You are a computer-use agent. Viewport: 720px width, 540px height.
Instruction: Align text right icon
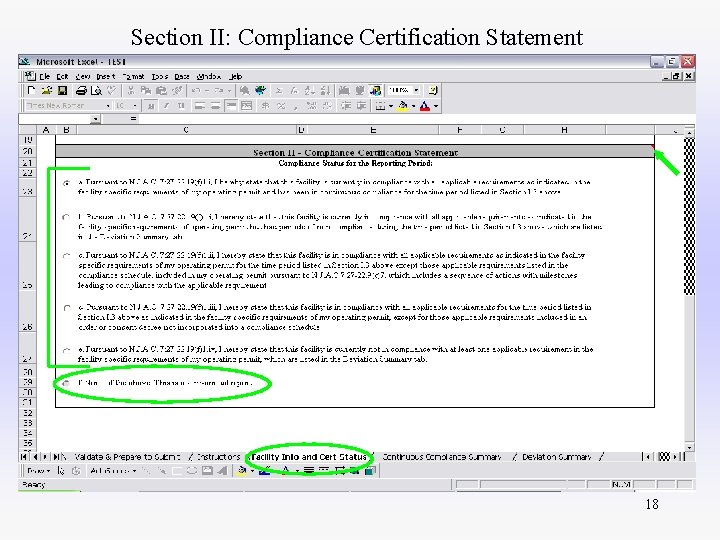(x=231, y=106)
